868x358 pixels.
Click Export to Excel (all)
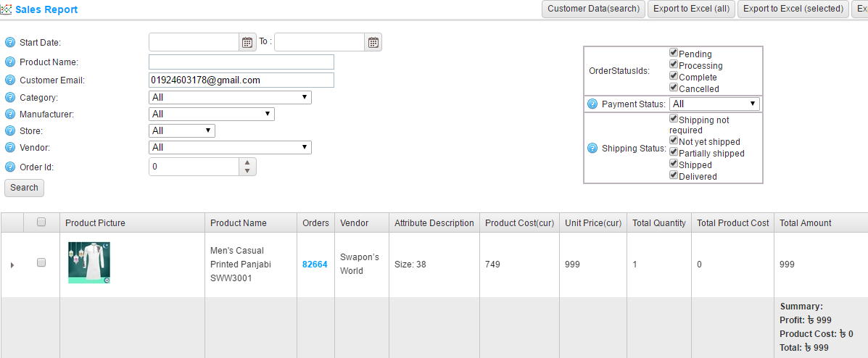691,9
